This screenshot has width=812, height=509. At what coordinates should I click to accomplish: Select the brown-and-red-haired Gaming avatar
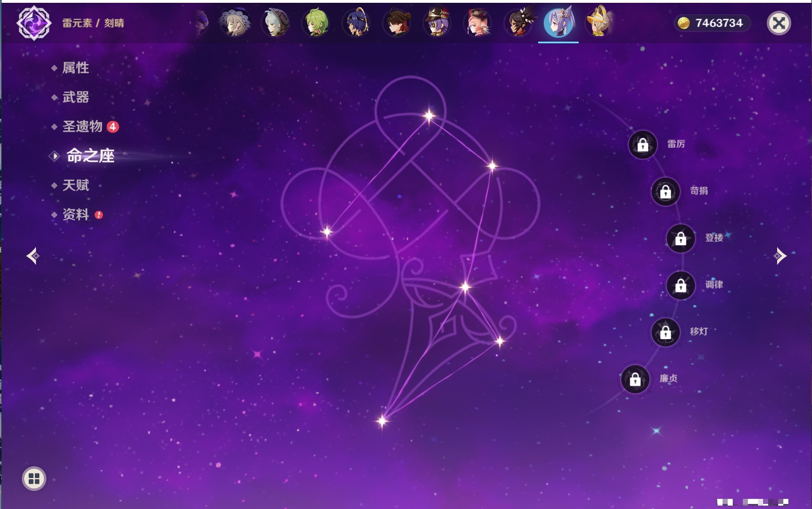397,23
